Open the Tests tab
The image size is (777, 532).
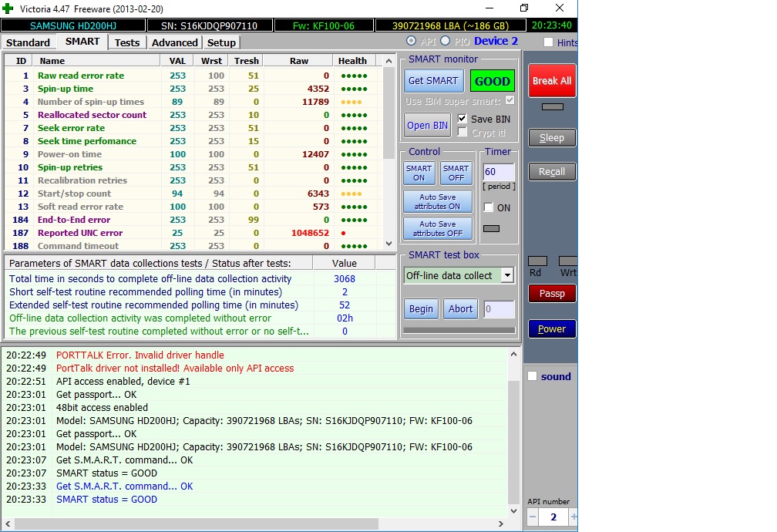pos(127,42)
